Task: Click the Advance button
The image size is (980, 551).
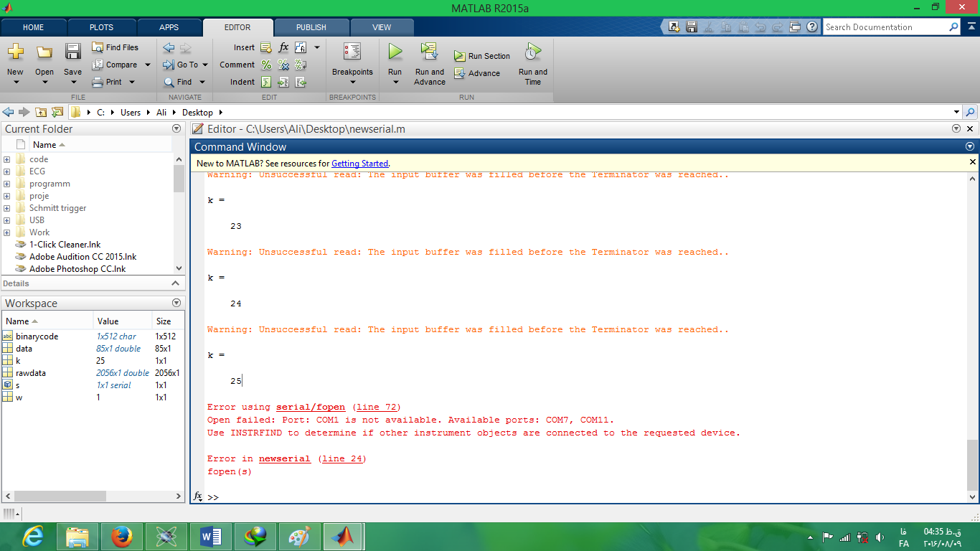Action: 477,73
